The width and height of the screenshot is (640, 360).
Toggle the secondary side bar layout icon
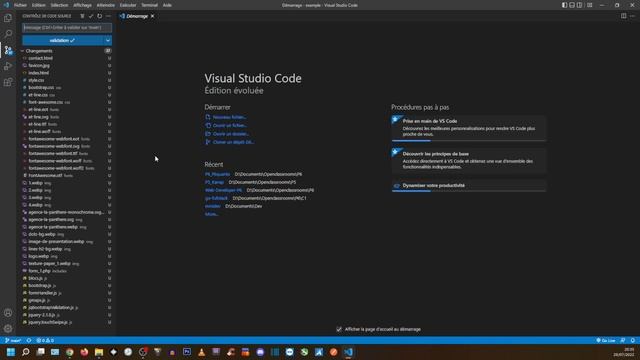[x=580, y=5]
